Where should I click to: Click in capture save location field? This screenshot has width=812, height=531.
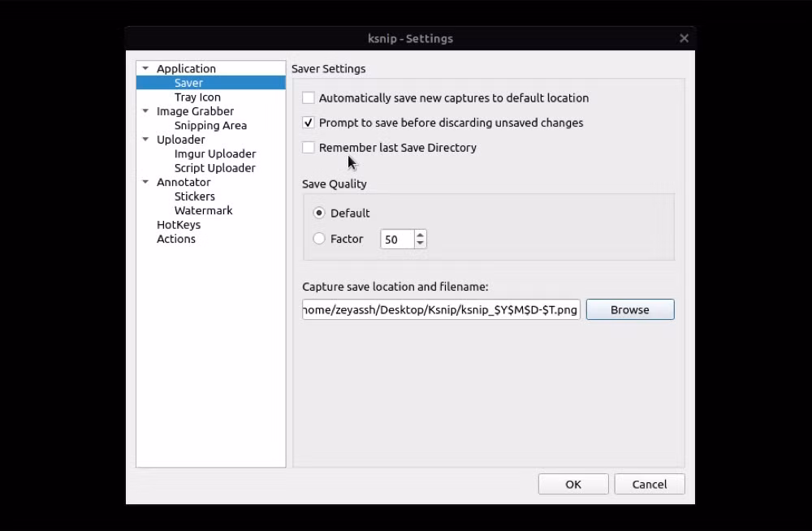coord(441,310)
